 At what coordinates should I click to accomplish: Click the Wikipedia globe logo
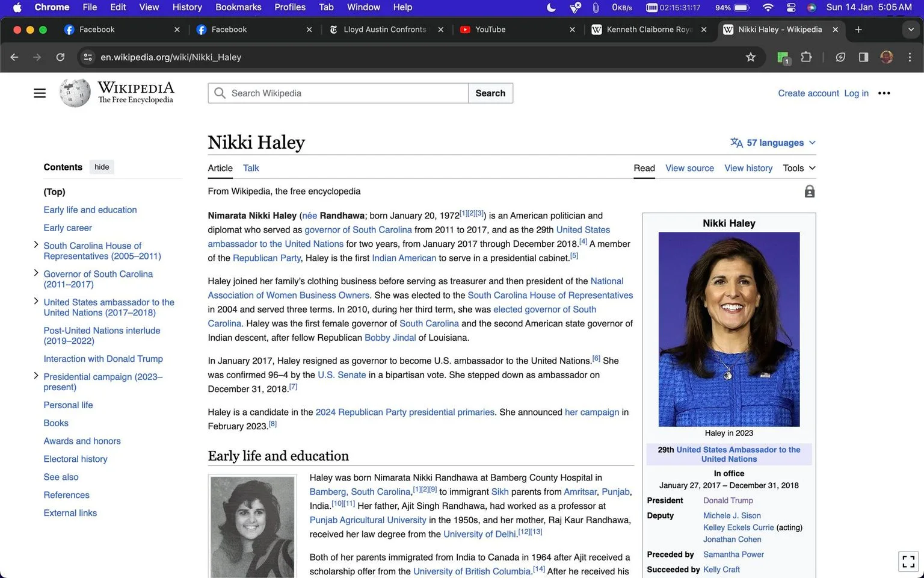75,93
